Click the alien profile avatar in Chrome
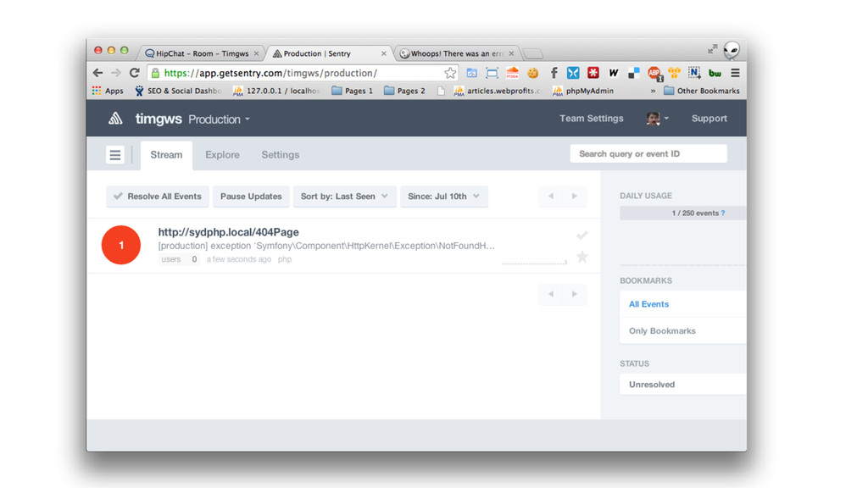Screen dimensions: 868x488 coord(732,50)
